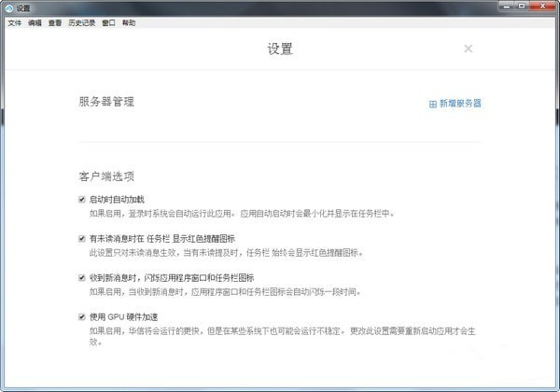
Task: Click the 服务器管理 heading
Action: (106, 102)
